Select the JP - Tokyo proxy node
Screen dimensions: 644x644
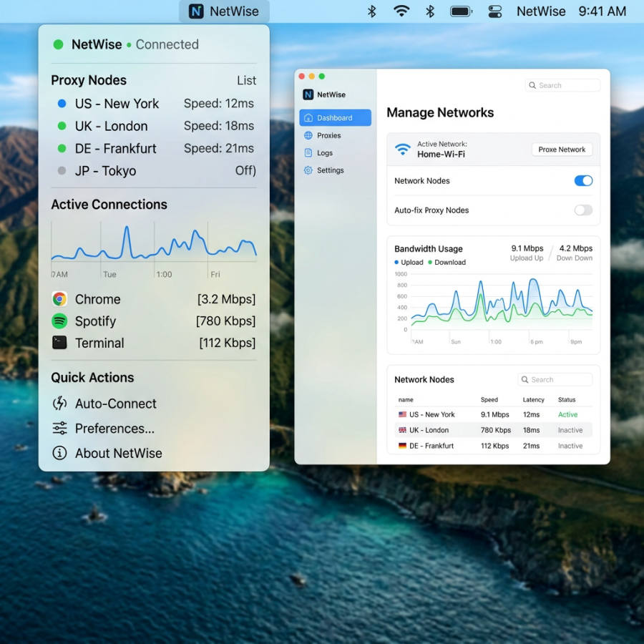[154, 170]
